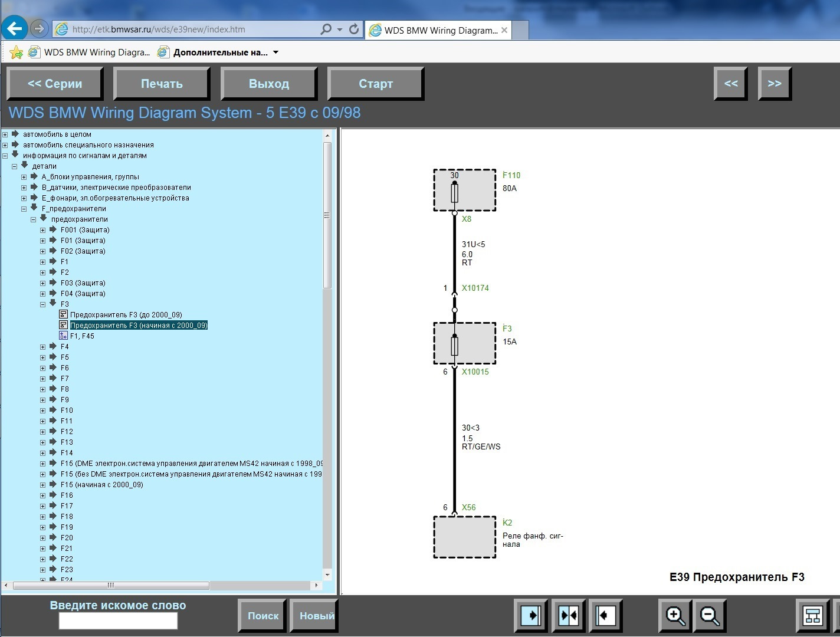Click the F110 fuse label in diagram
Viewport: 840px width, 637px height.
(511, 175)
